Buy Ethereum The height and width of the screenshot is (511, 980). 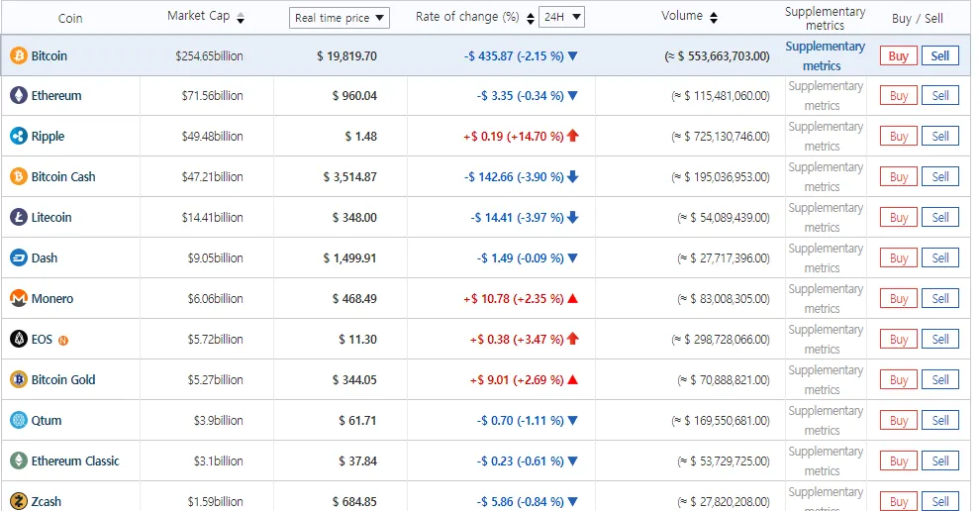tap(899, 96)
